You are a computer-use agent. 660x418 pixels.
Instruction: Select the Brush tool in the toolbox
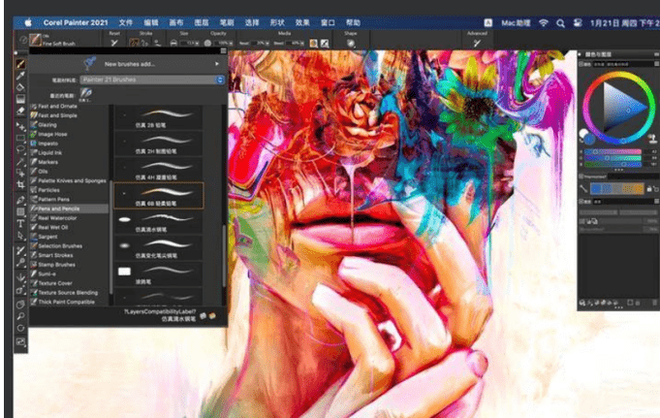20,64
